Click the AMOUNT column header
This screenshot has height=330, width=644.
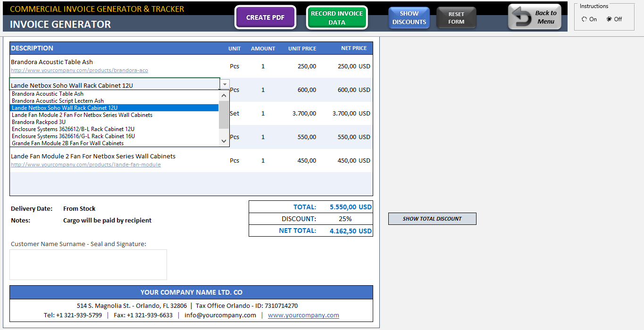click(x=263, y=49)
